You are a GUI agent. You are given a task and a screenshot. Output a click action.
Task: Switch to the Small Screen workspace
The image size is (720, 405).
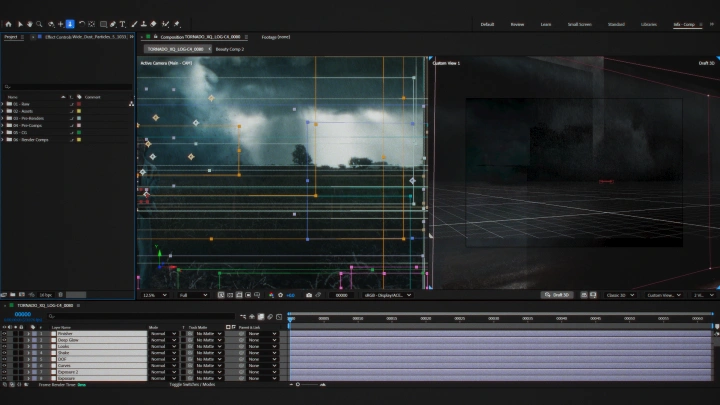pyautogui.click(x=579, y=24)
